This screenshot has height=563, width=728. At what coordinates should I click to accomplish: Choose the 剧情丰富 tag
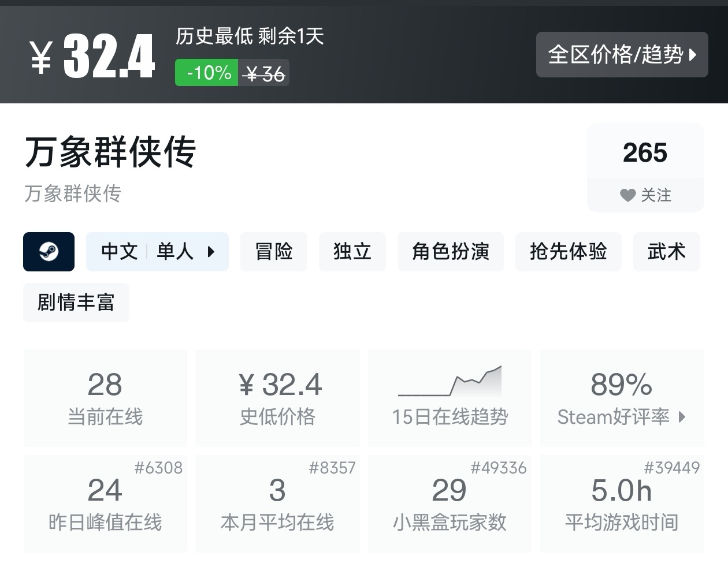click(76, 303)
